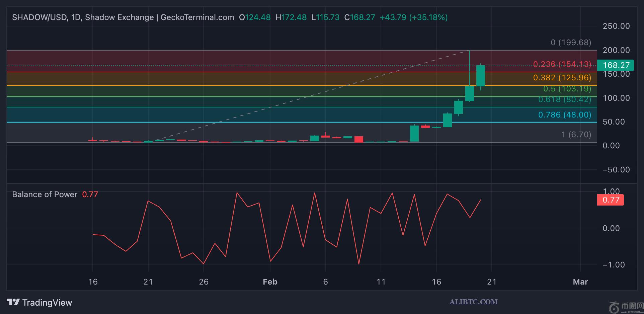The width and height of the screenshot is (644, 314).
Task: Click the Mar label on the time axis
Action: [580, 282]
